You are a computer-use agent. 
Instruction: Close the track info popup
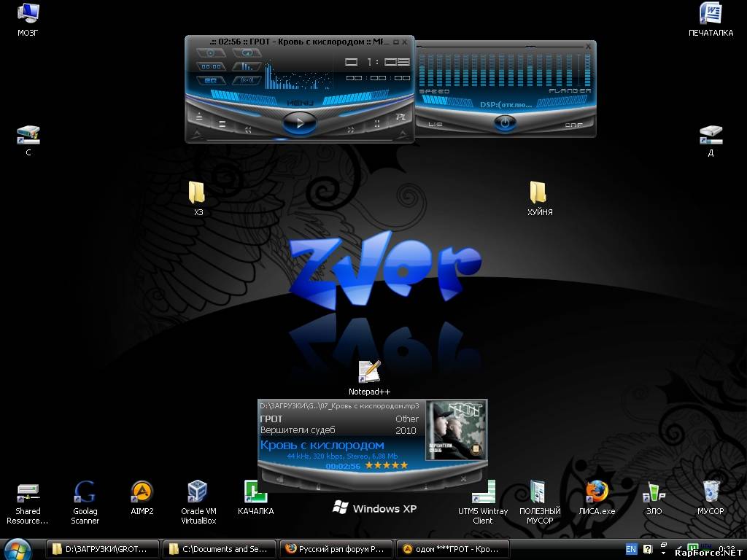[x=463, y=478]
